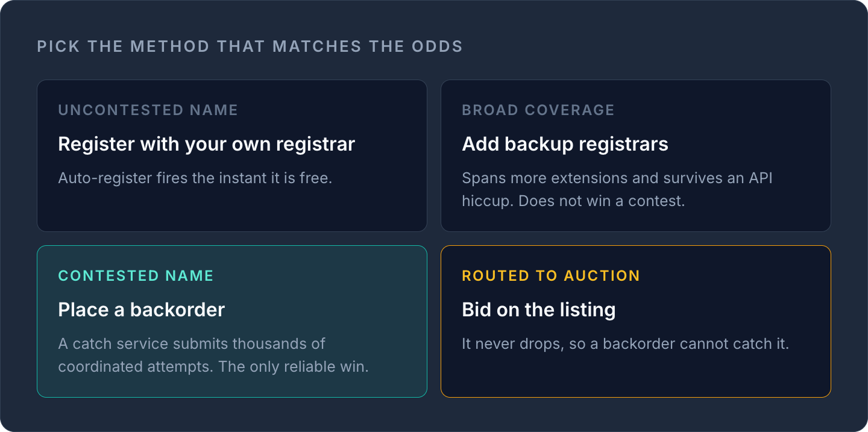Click the 'BROAD COVERAGE' label

coord(538,110)
